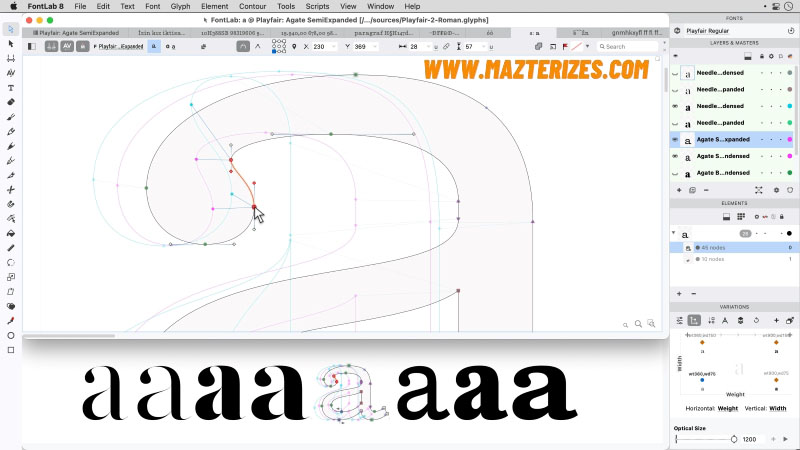Click the blue wt300,wd75 master point
This screenshot has width=800, height=450.
coord(702,380)
